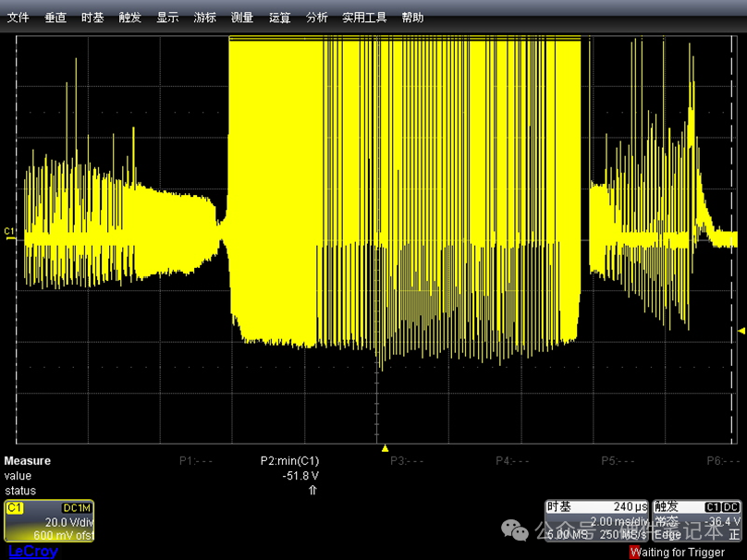Click the Waiting for Trigger status indicator
This screenshot has height=560, width=747.
677,553
